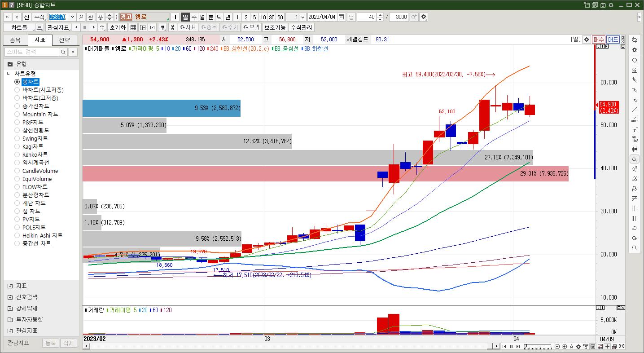
Task: Expand the 지표 tree section
Action: (x=10, y=286)
